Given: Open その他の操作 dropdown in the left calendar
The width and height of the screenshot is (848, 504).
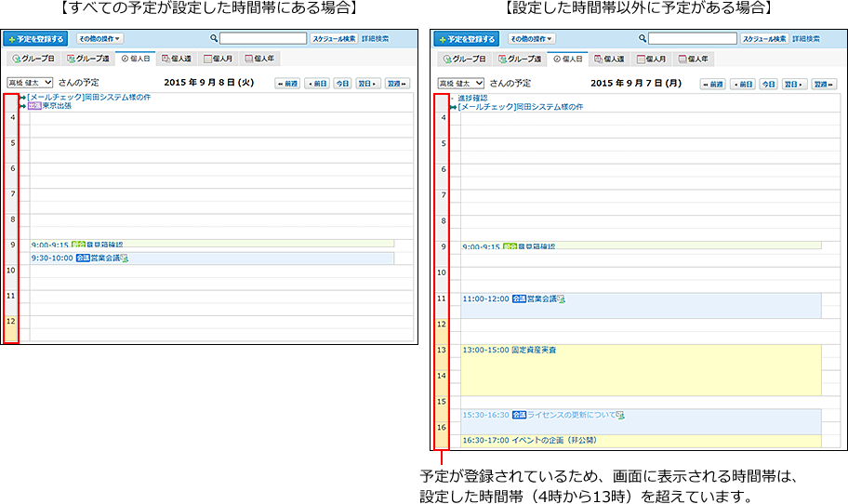Looking at the screenshot, I should [99, 39].
